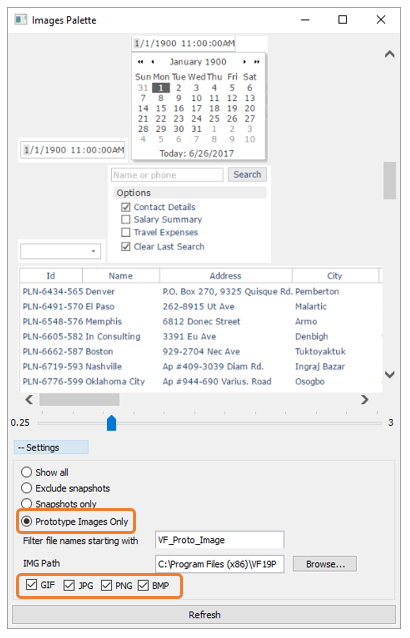The image size is (410, 638).
Task: Collapse the -- Settings section
Action: [x=51, y=447]
